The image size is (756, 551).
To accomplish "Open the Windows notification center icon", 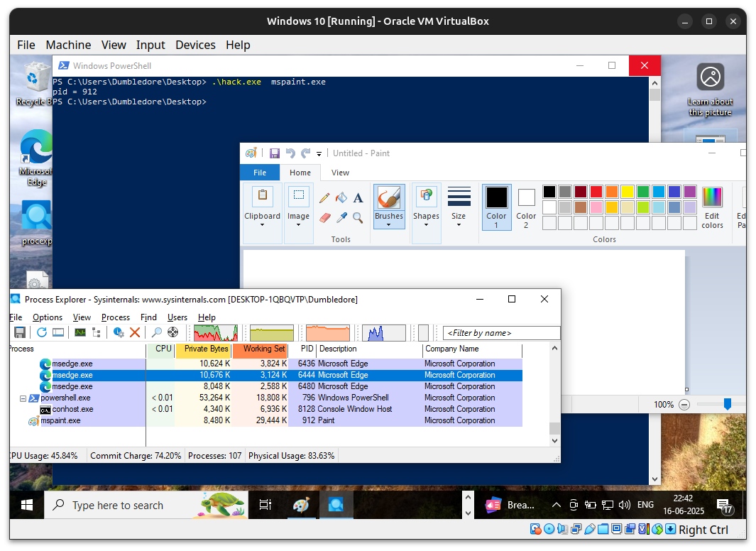I will click(x=724, y=506).
